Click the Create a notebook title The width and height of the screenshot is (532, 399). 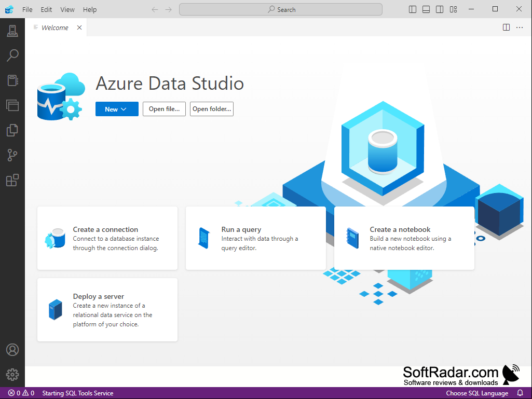pyautogui.click(x=400, y=229)
